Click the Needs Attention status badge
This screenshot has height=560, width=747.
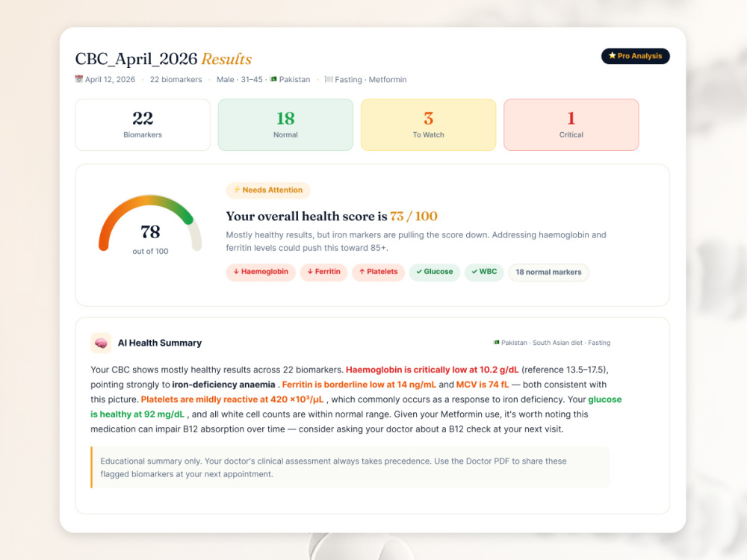268,190
